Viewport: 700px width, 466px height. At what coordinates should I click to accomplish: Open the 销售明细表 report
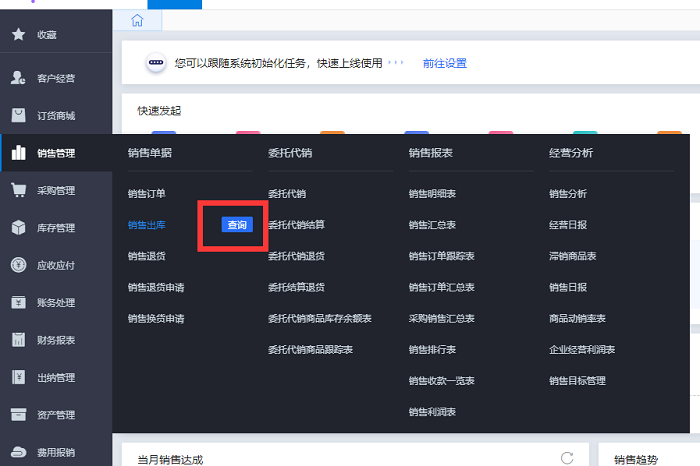[432, 193]
